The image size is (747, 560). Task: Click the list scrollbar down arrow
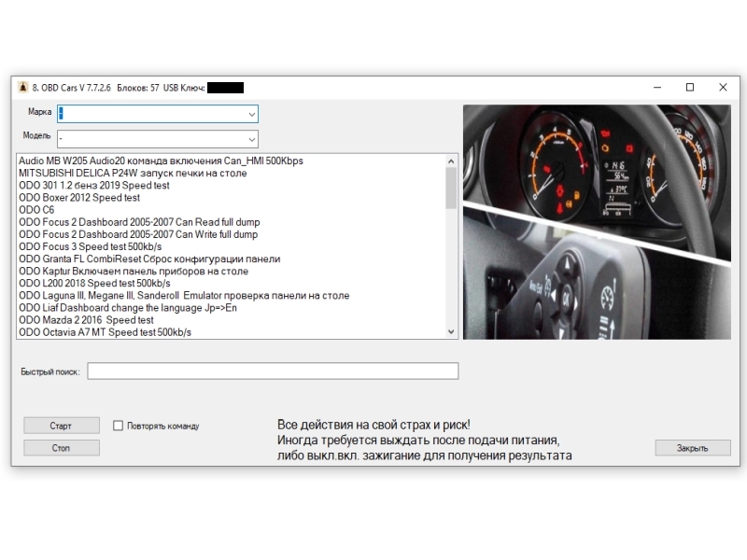pos(451,332)
